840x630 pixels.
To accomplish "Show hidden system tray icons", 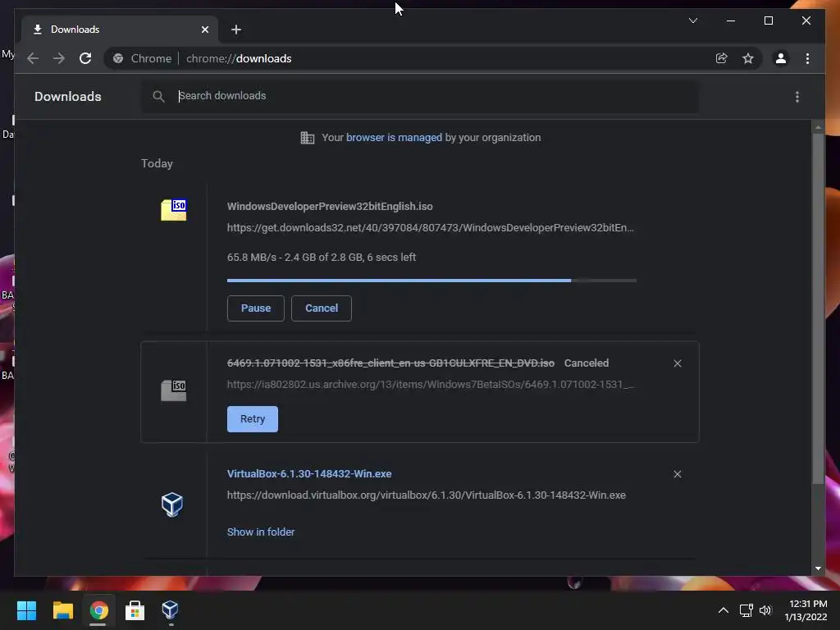I will (x=724, y=610).
